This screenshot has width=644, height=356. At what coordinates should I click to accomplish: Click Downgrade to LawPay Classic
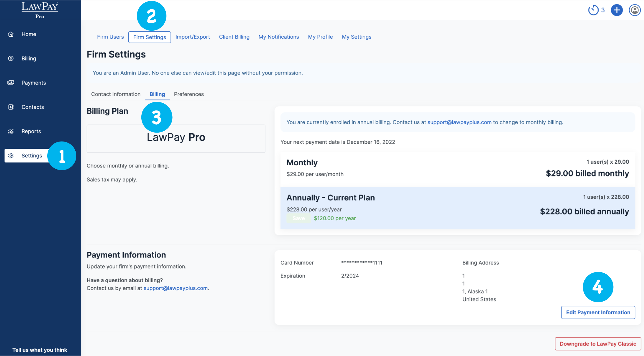point(597,344)
